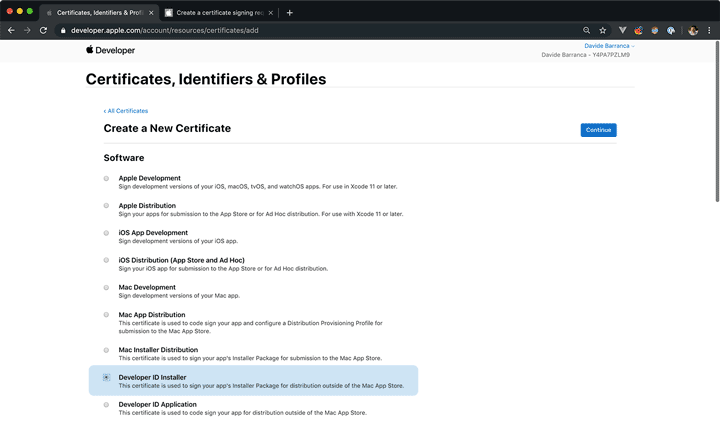This screenshot has width=720, height=426.
Task: Open the red-orange browser extension icon
Action: pyautogui.click(x=638, y=30)
